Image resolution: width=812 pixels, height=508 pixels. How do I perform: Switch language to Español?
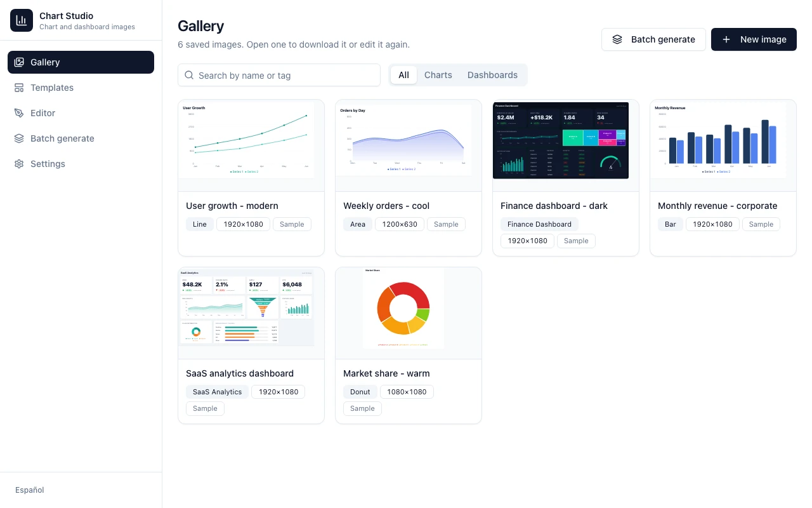(30, 490)
